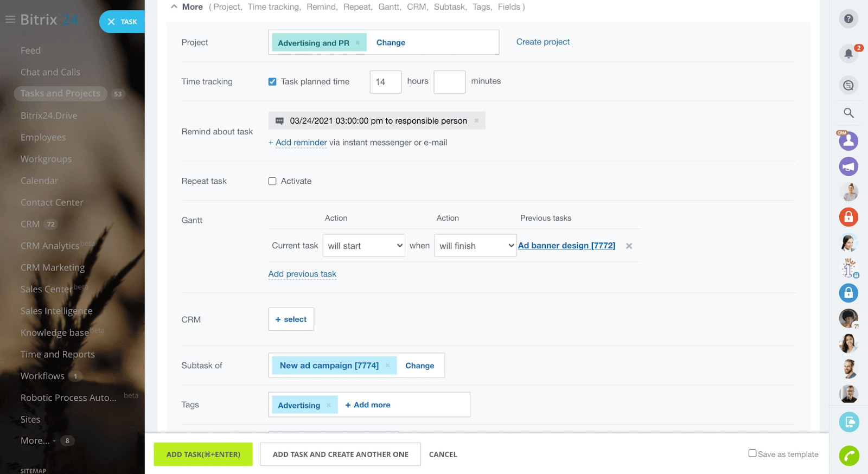Go to CRM Marketing in sidebar

pos(53,267)
